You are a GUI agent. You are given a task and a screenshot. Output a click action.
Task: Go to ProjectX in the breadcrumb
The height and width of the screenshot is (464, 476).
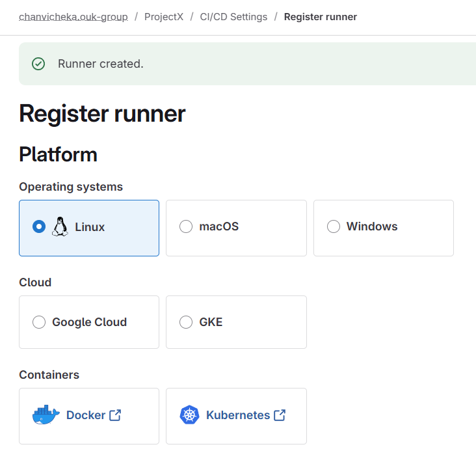click(x=165, y=17)
